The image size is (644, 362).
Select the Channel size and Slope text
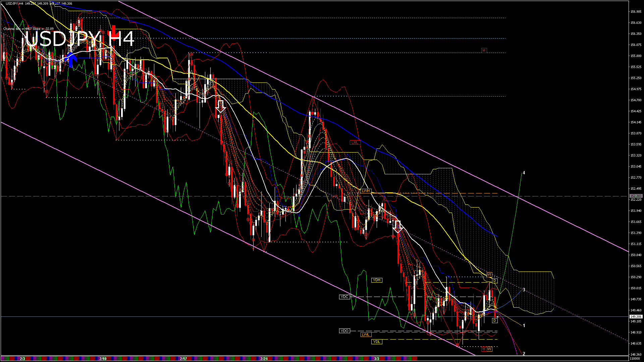click(28, 29)
